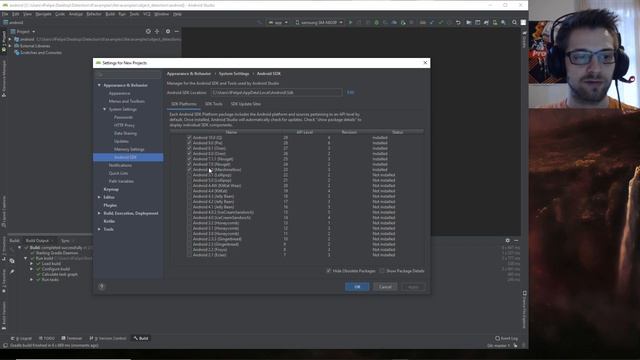Click the Debug app bug icon

377,22
